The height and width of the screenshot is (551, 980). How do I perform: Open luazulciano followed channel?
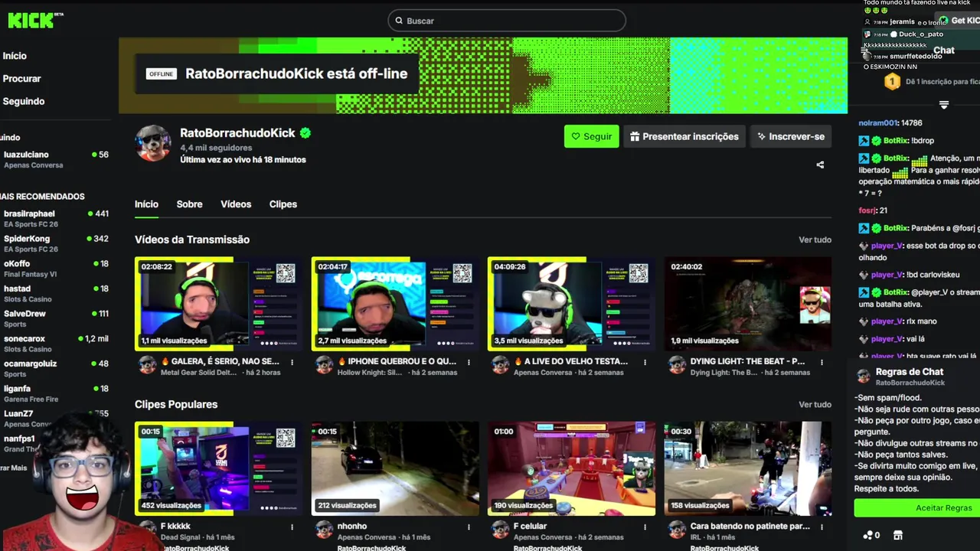[x=55, y=159]
